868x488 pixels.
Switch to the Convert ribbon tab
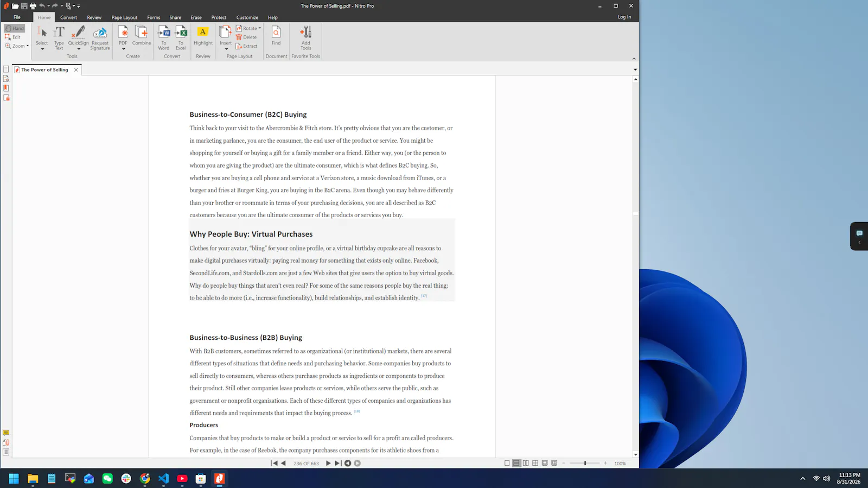pyautogui.click(x=68, y=17)
